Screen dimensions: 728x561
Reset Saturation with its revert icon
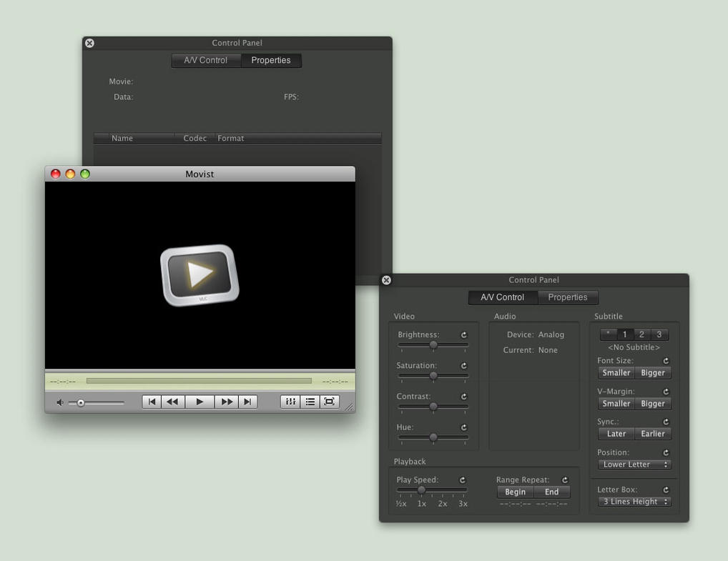(463, 366)
